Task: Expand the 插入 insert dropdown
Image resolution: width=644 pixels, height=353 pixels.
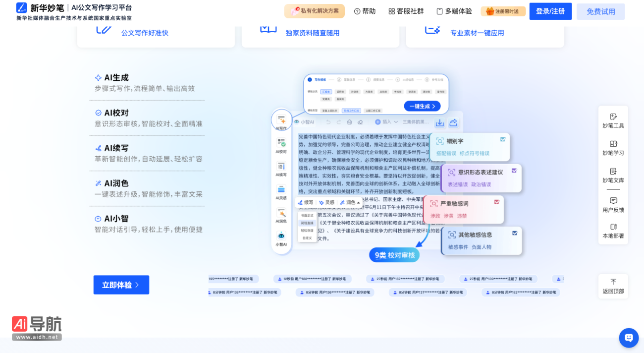Action: (386, 122)
